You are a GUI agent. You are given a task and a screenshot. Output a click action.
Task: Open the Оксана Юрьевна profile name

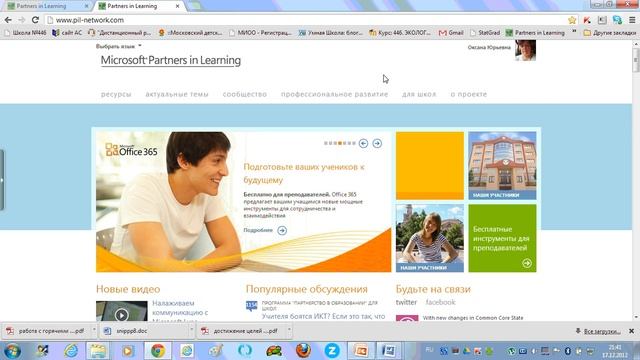(x=489, y=47)
